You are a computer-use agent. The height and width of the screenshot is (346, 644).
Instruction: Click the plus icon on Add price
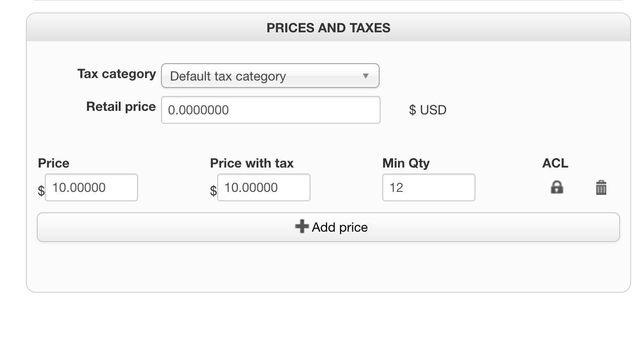pyautogui.click(x=301, y=227)
